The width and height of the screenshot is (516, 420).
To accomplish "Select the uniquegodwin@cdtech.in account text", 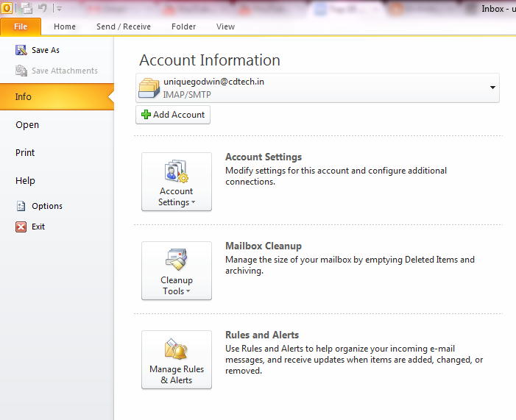I will (213, 82).
